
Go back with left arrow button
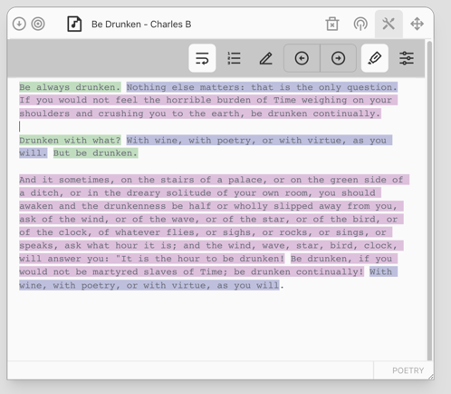coord(302,58)
